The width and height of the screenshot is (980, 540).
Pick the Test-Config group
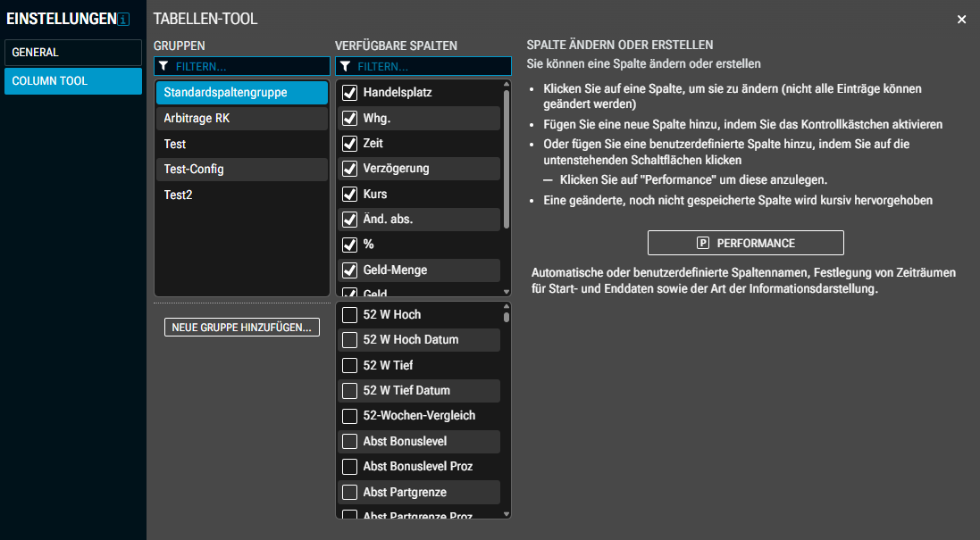(242, 170)
